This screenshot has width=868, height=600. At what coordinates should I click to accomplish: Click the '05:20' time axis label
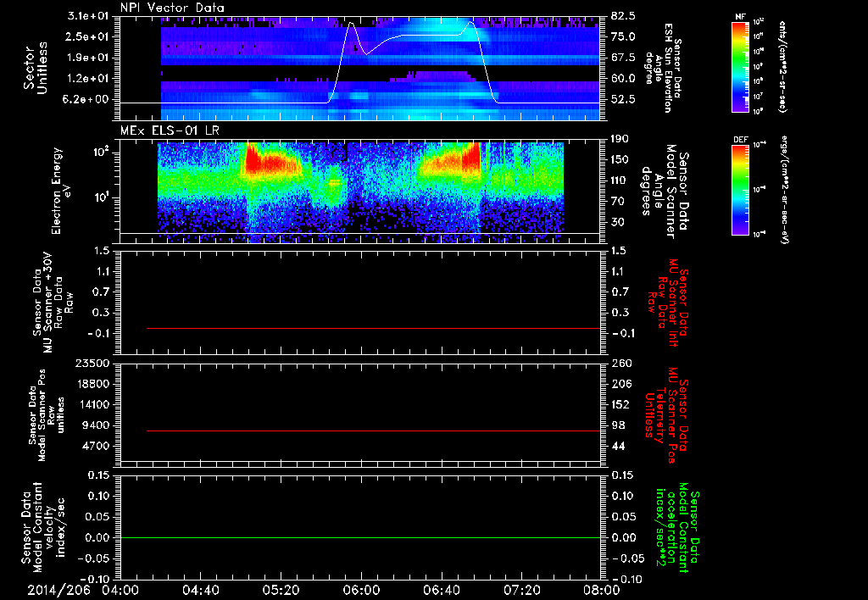click(x=281, y=590)
